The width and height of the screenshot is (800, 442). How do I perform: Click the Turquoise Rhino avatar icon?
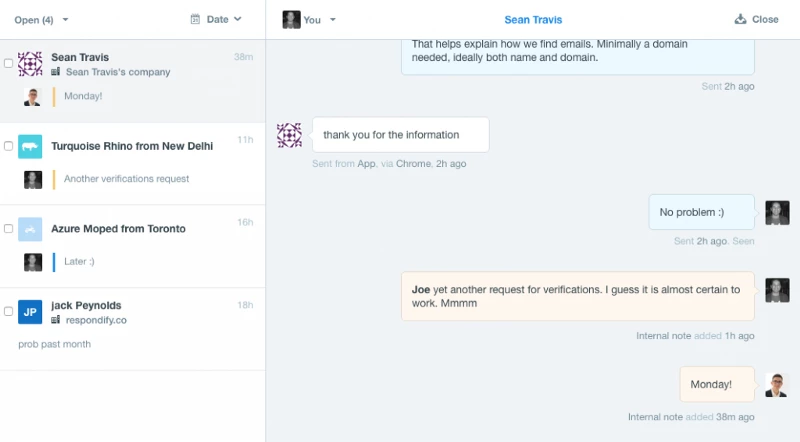[30, 146]
